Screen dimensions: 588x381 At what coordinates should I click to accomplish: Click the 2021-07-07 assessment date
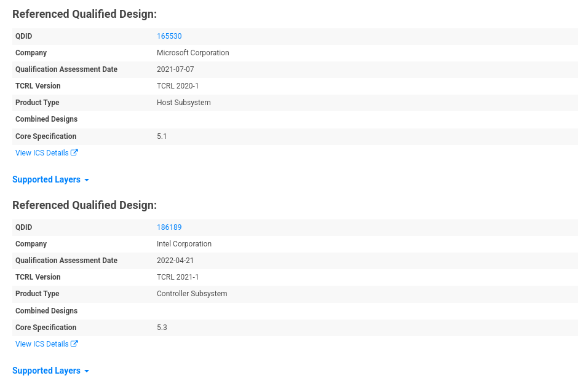point(175,69)
